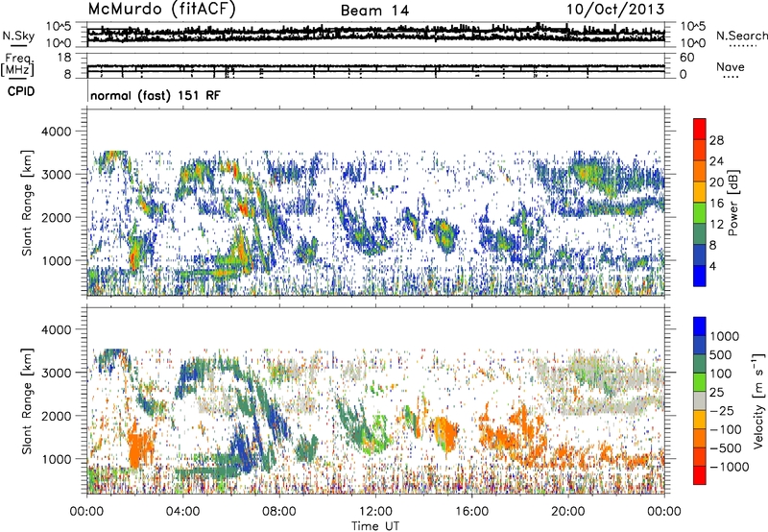Pick the light green Power segment between 12 and 16

(700, 213)
